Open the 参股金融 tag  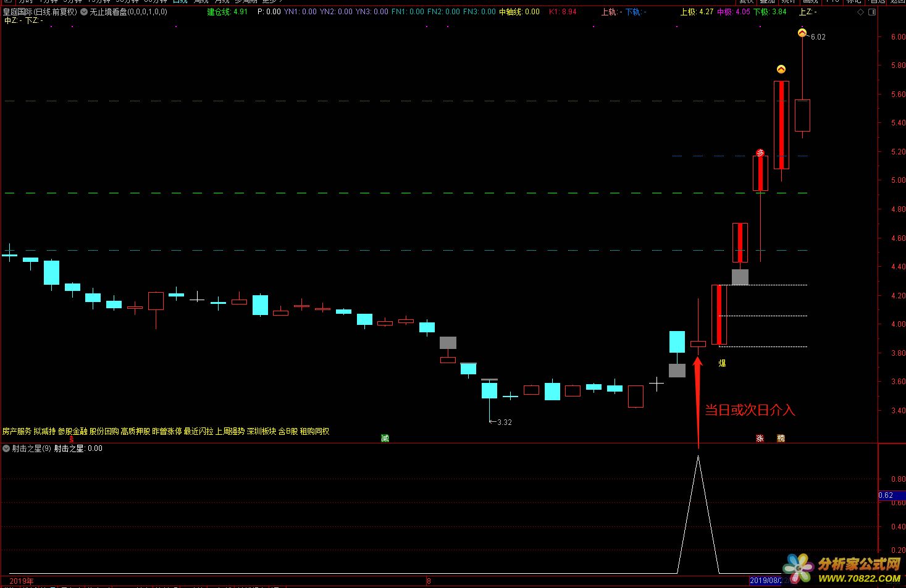coord(72,431)
